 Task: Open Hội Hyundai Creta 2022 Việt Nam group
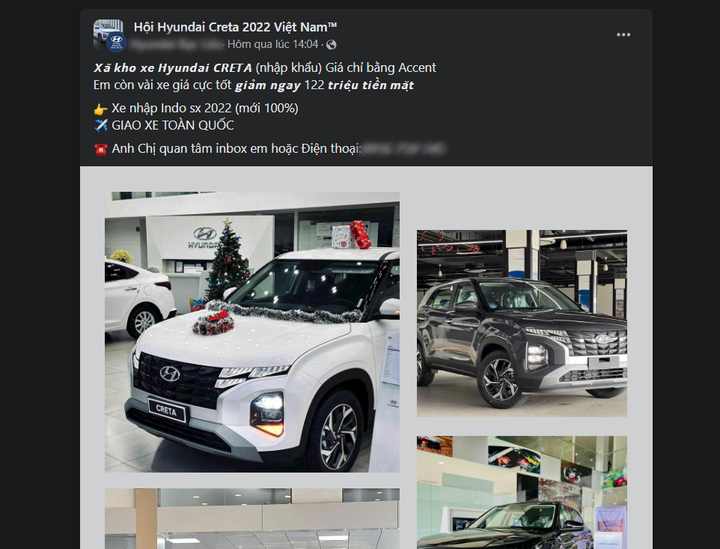click(x=235, y=27)
